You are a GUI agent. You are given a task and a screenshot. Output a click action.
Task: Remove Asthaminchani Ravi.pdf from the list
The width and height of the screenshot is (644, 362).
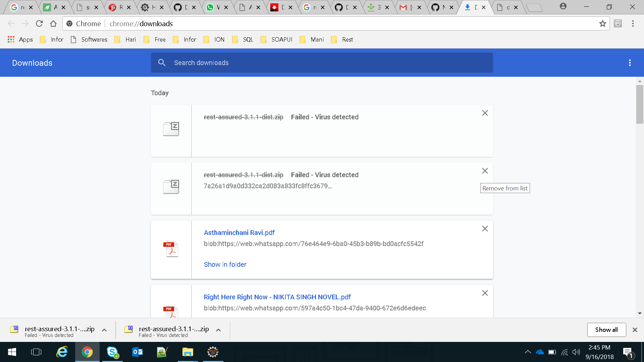click(485, 229)
